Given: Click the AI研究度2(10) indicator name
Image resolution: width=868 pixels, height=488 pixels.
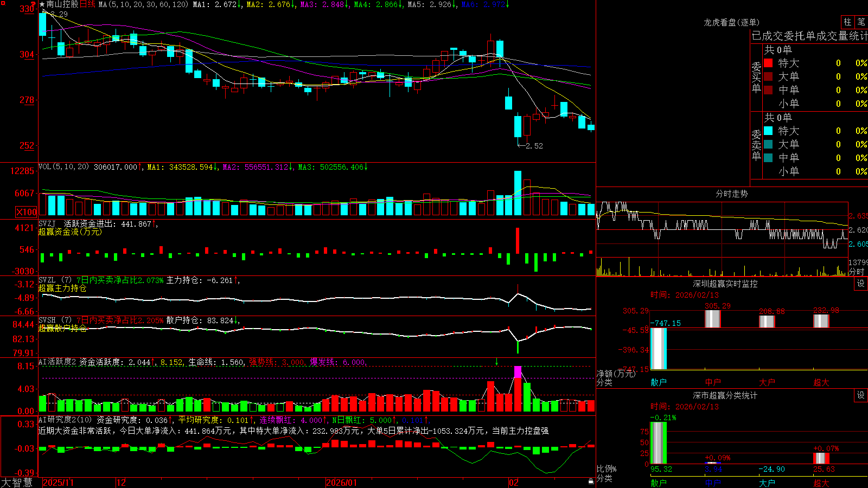Looking at the screenshot, I should 66,420.
